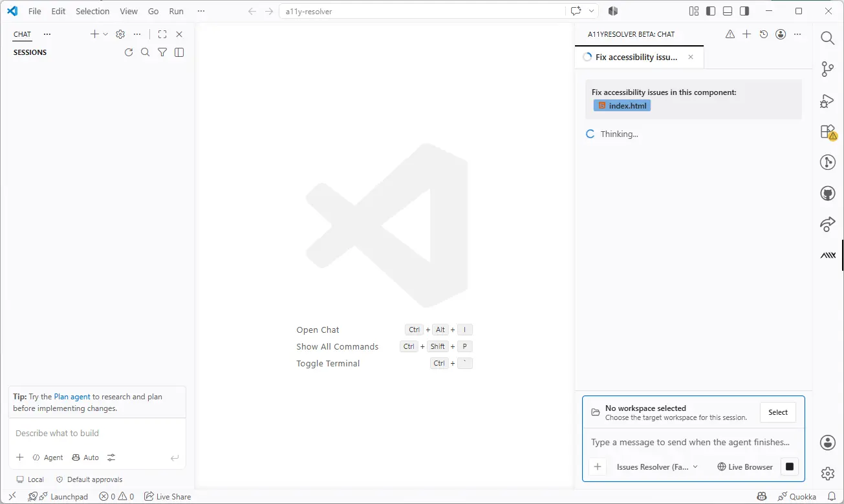This screenshot has width=844, height=504.
Task: Start a new A11yResolver chat with plus icon
Action: point(746,34)
